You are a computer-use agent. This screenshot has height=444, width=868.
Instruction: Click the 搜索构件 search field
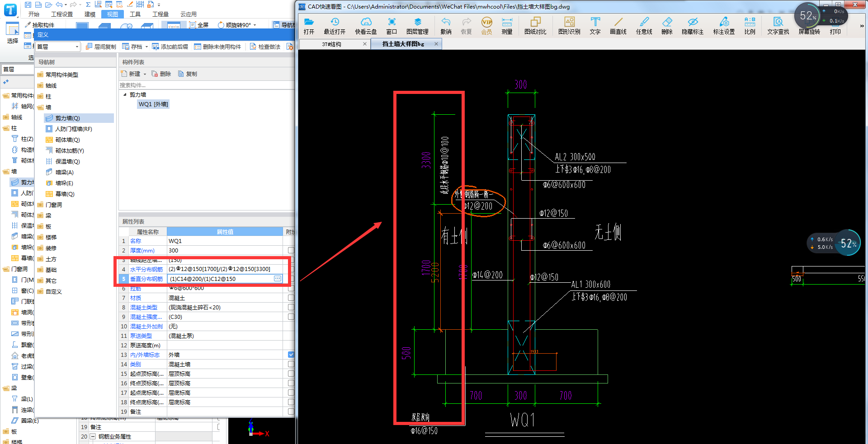tap(206, 85)
